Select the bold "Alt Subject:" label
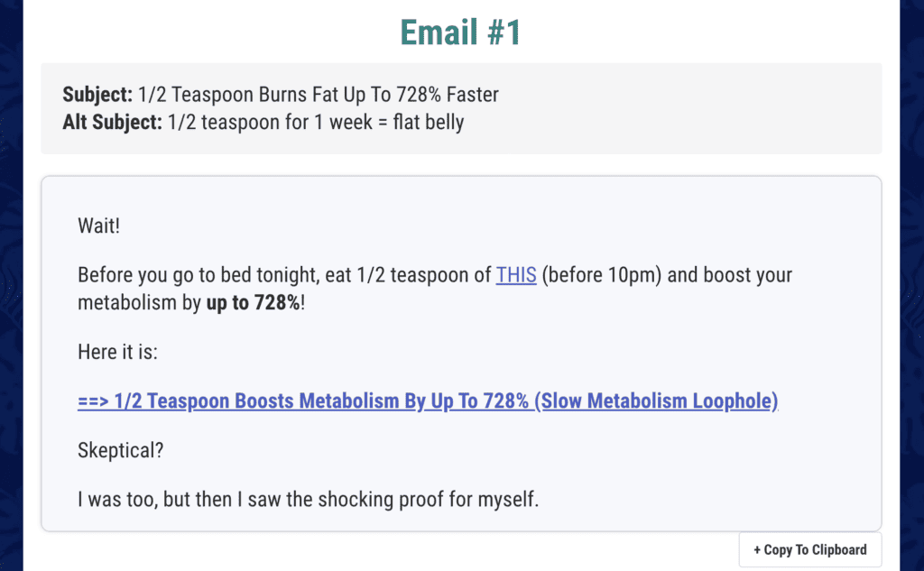 (112, 122)
